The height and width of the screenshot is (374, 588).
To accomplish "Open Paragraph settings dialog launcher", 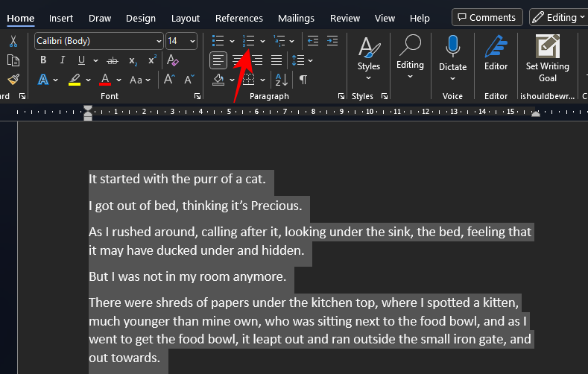I will pos(341,96).
